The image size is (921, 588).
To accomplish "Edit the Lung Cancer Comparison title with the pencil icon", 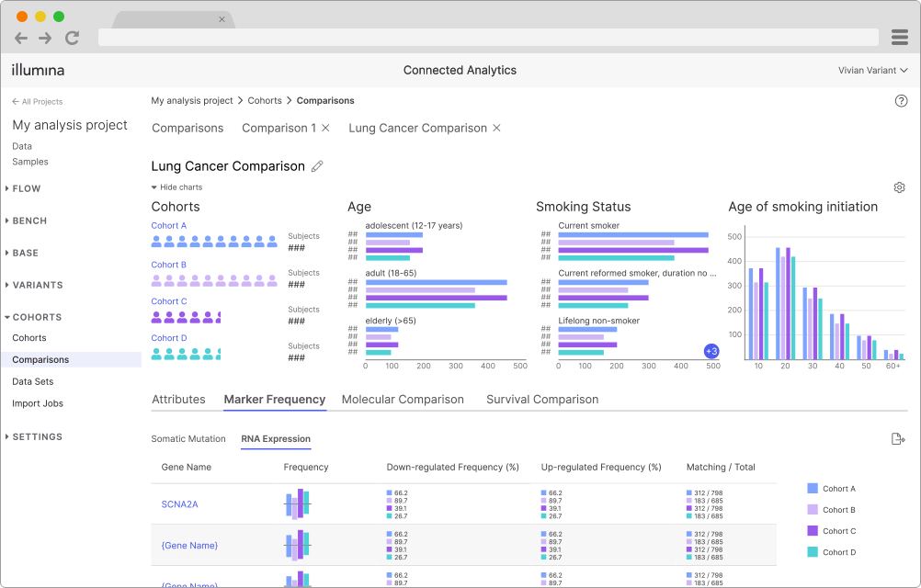I will [317, 166].
